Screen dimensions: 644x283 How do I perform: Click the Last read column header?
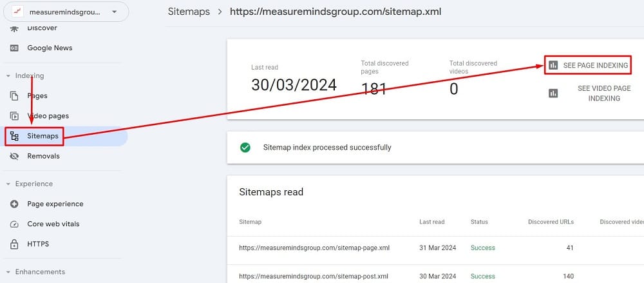(x=431, y=222)
